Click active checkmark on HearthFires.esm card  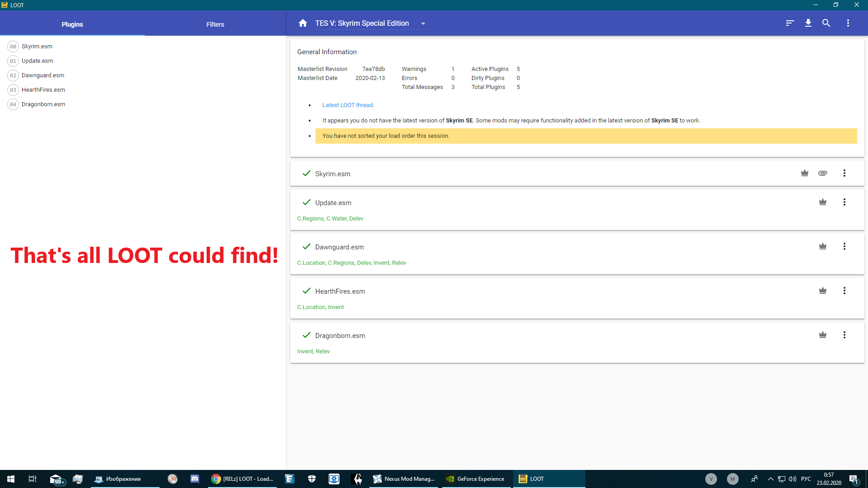pyautogui.click(x=307, y=291)
